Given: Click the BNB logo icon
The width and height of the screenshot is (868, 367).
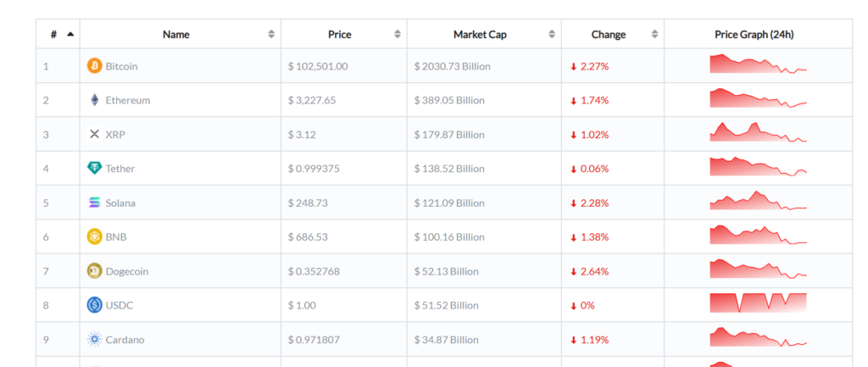Looking at the screenshot, I should 95,237.
